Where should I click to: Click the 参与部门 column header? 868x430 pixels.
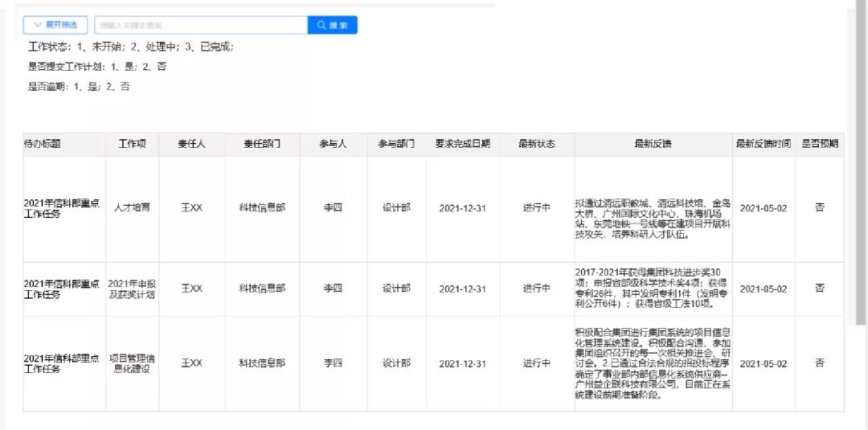pyautogui.click(x=396, y=144)
